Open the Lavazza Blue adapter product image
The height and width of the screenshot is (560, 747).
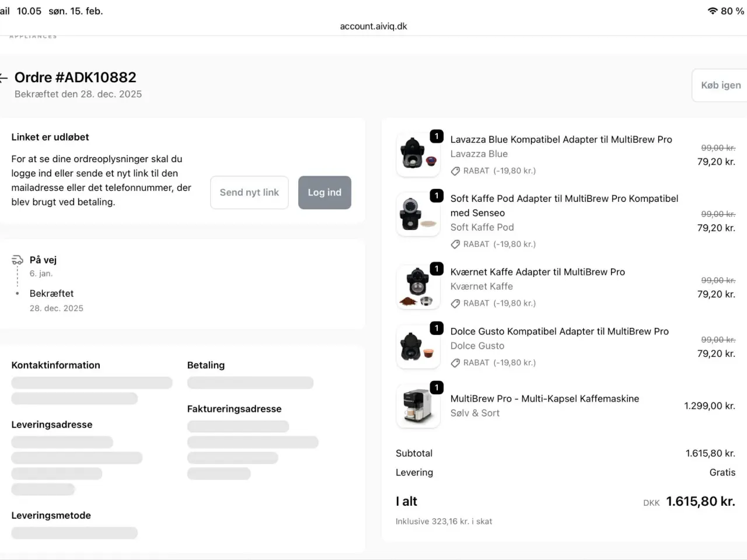click(x=418, y=155)
